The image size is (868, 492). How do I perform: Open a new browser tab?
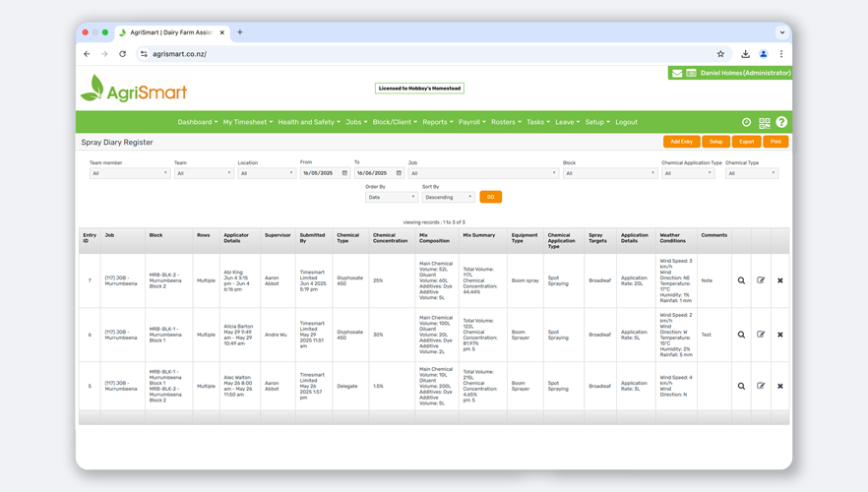coord(240,32)
